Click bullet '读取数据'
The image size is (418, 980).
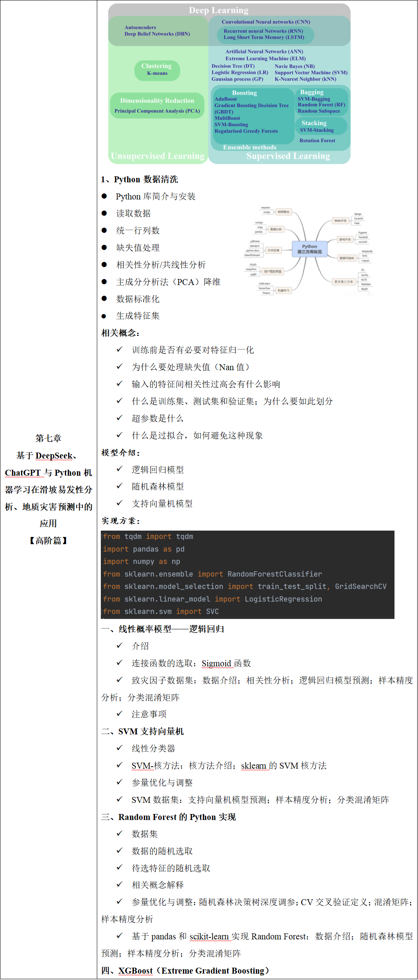click(133, 213)
